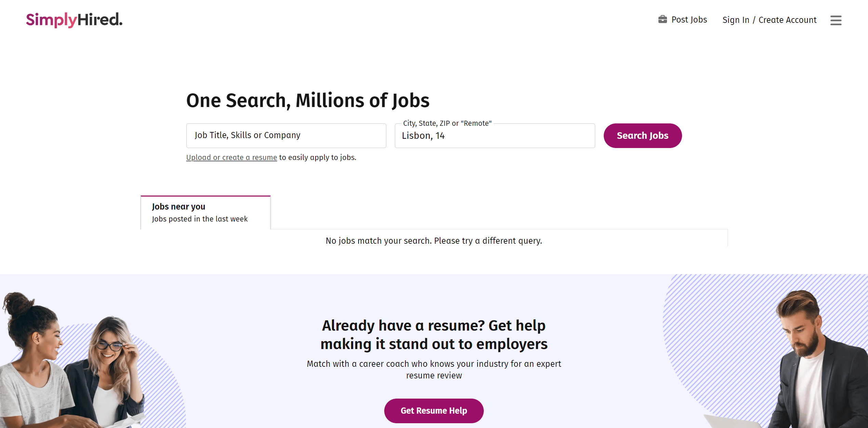Click the One Search, Millions of Jobs heading
Image resolution: width=868 pixels, height=428 pixels.
pyautogui.click(x=308, y=100)
